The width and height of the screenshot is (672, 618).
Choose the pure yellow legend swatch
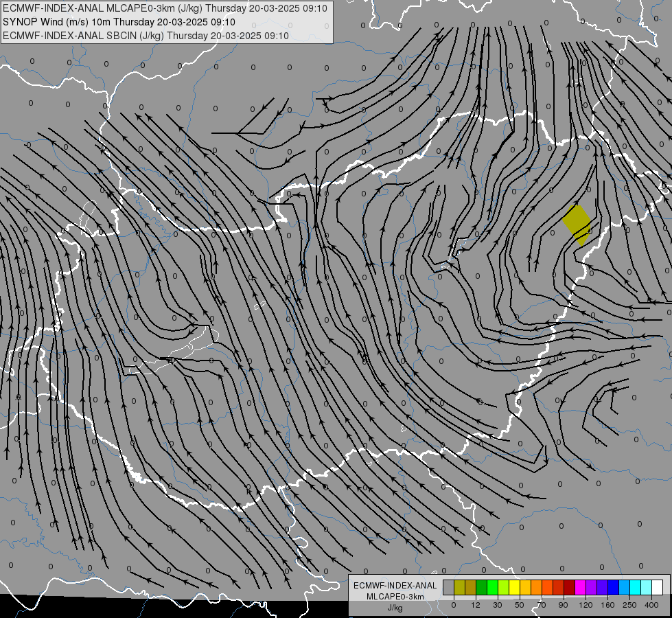(x=515, y=587)
